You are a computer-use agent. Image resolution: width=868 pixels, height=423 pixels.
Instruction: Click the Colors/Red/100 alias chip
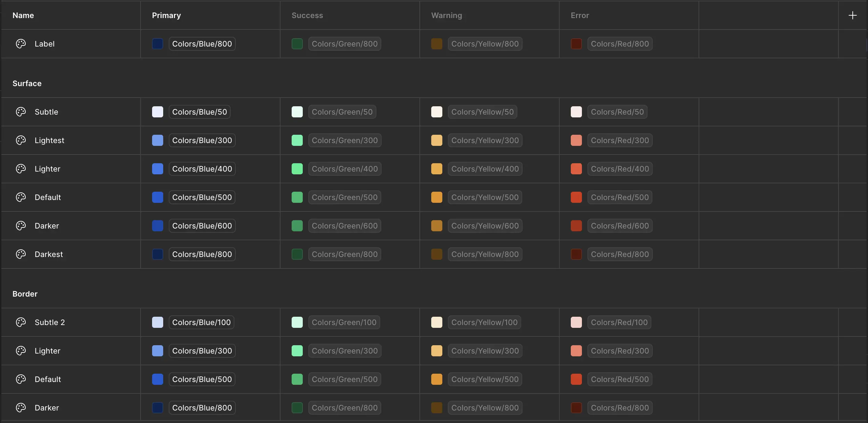tap(619, 322)
